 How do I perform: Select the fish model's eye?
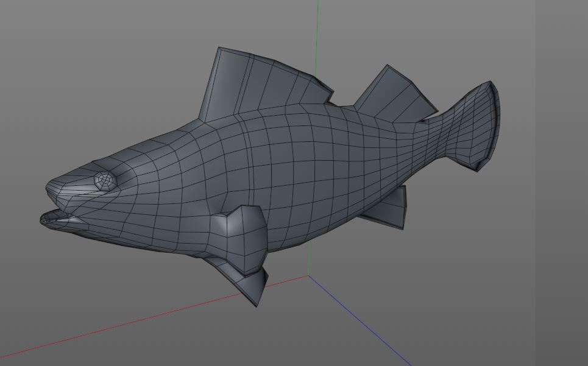pyautogui.click(x=105, y=181)
